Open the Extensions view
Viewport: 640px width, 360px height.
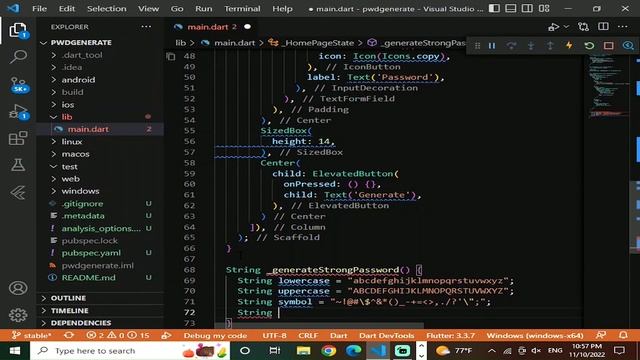tap(18, 138)
